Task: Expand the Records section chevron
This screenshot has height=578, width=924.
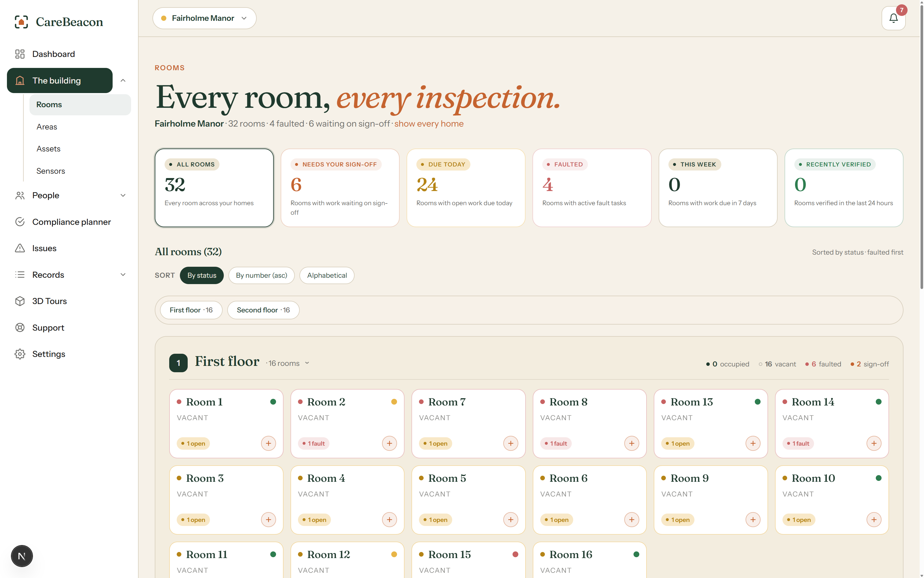Action: [123, 275]
